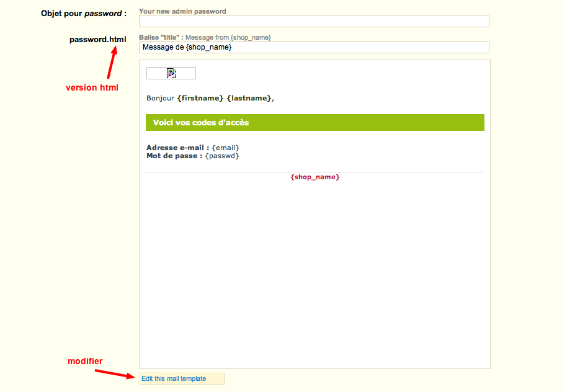Image resolution: width=562 pixels, height=392 pixels.
Task: Click the "Your new admin password" hint text
Action: coord(182,11)
